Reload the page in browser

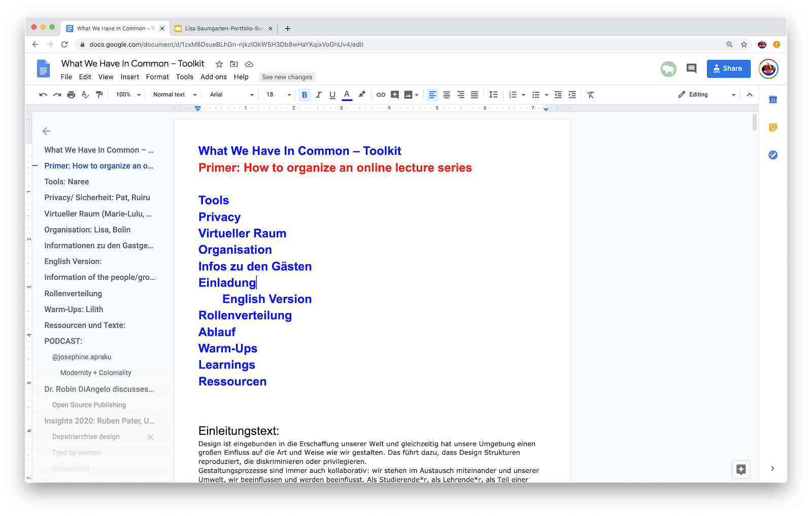pos(64,45)
